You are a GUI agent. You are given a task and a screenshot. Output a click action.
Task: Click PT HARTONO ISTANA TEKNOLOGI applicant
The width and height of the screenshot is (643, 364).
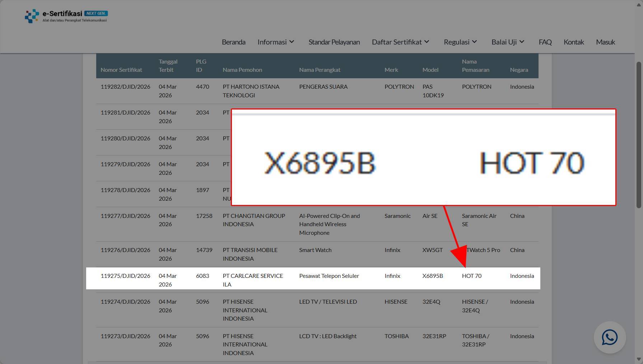(x=251, y=91)
